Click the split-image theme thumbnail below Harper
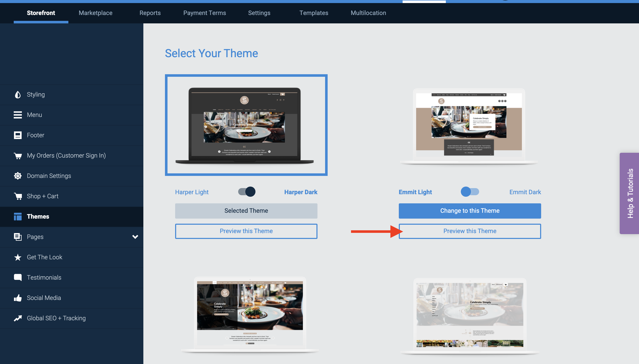639x364 pixels. coord(250,315)
